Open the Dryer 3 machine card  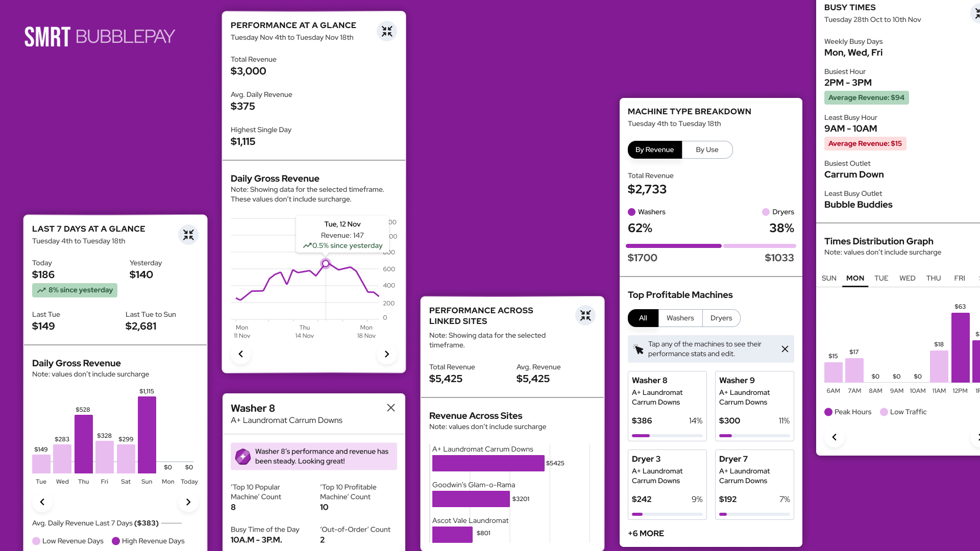pyautogui.click(x=667, y=485)
